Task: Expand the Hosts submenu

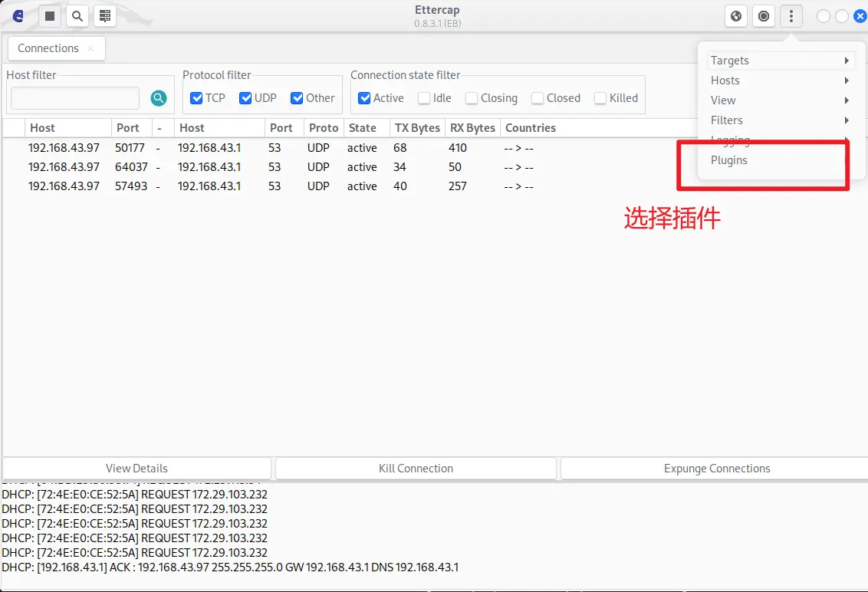Action: pos(778,81)
